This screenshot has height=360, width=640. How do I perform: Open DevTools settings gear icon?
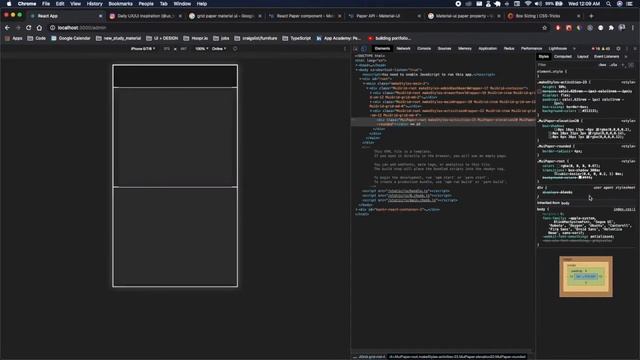[x=618, y=49]
